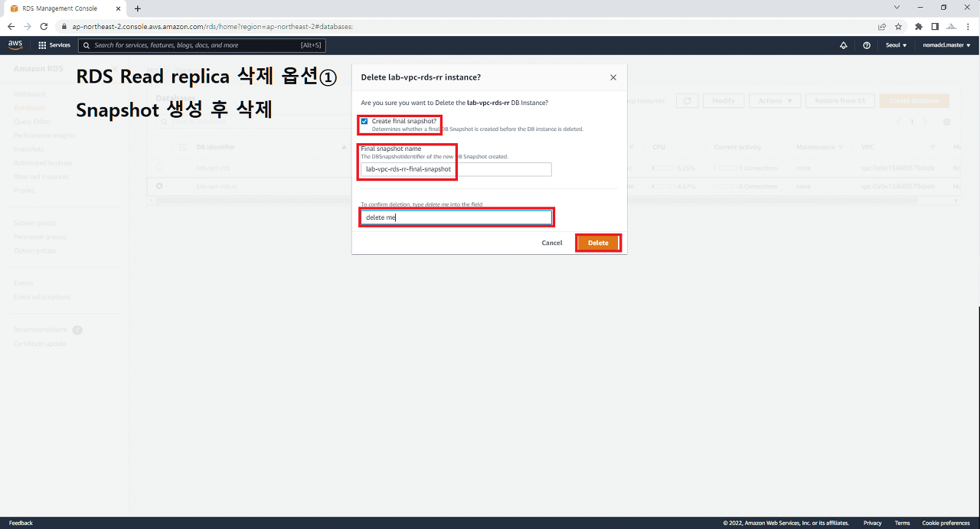Open Snapshots in RDS sidebar

coord(29,149)
